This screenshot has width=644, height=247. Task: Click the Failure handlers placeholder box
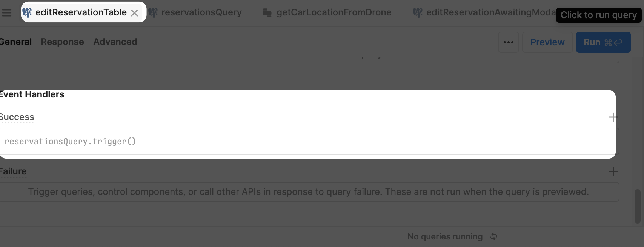309,192
